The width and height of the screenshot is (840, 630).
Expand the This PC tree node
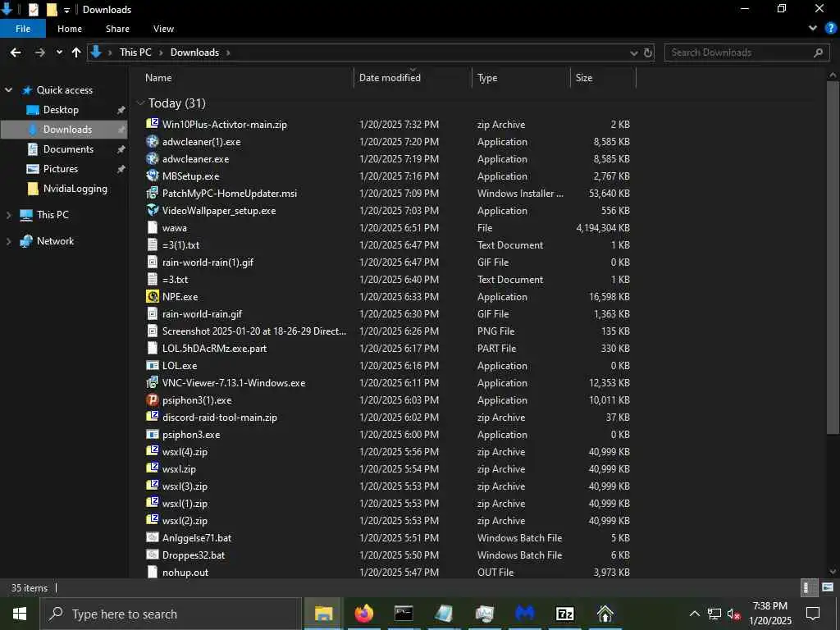click(x=8, y=215)
